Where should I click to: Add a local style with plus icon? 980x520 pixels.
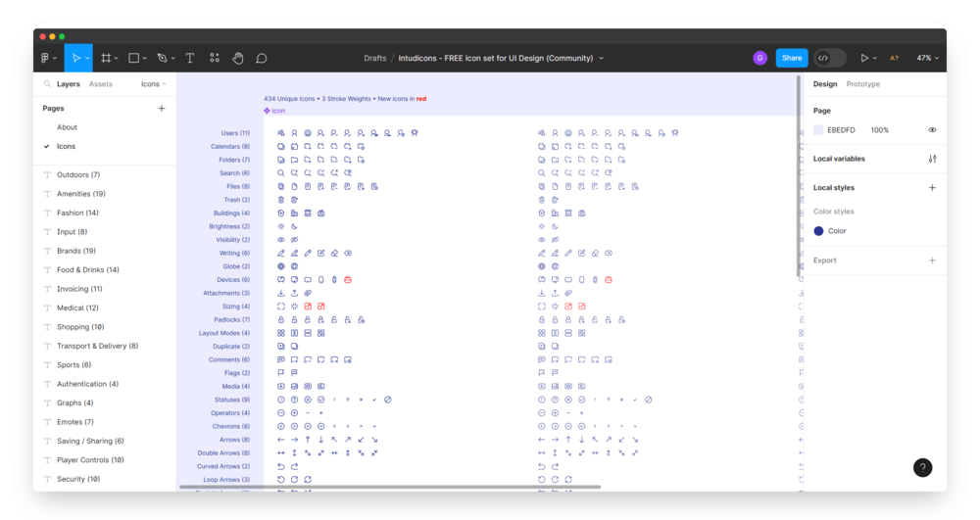932,187
